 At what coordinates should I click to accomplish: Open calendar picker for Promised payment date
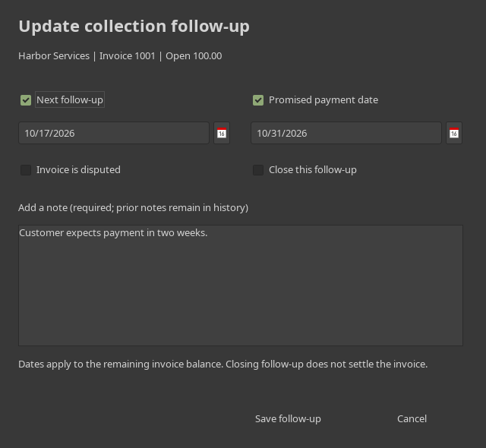tap(454, 133)
